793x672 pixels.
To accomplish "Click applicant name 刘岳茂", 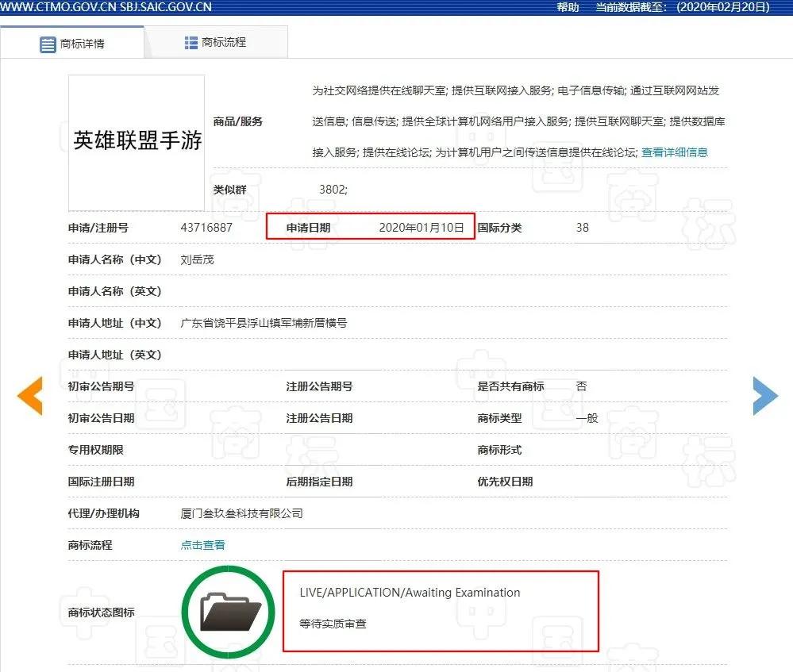I will 196,259.
